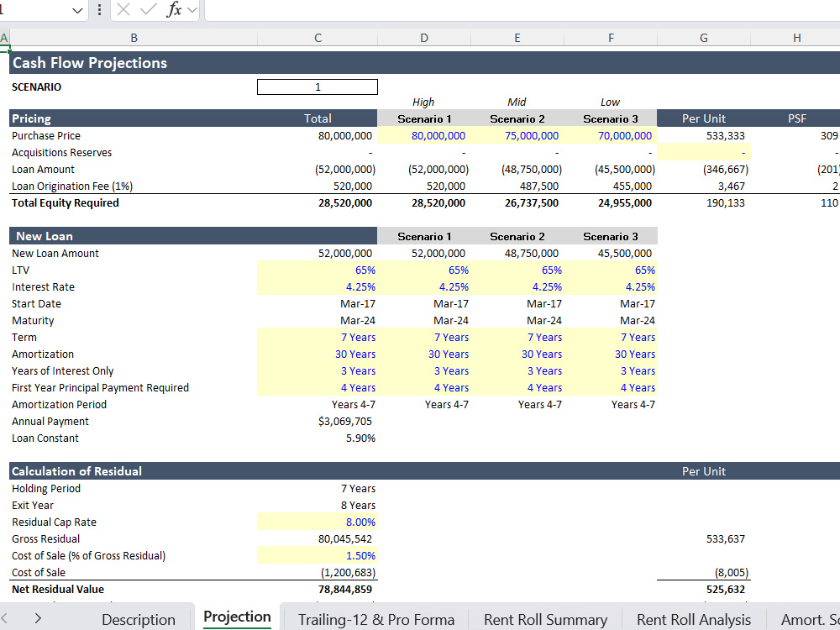Select the SCENARIO input cell showing 1
The width and height of the screenshot is (840, 630).
318,87
